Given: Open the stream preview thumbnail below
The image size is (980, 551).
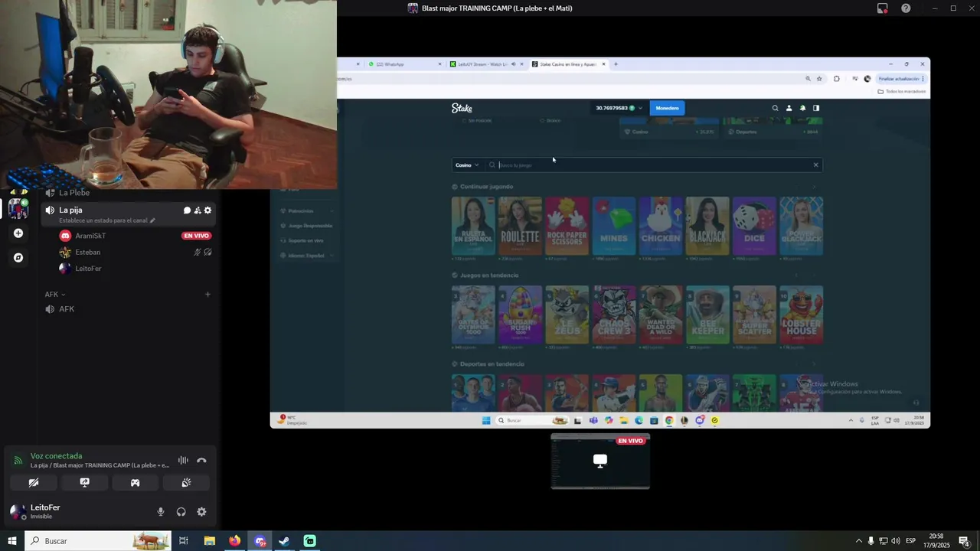Looking at the screenshot, I should (600, 461).
